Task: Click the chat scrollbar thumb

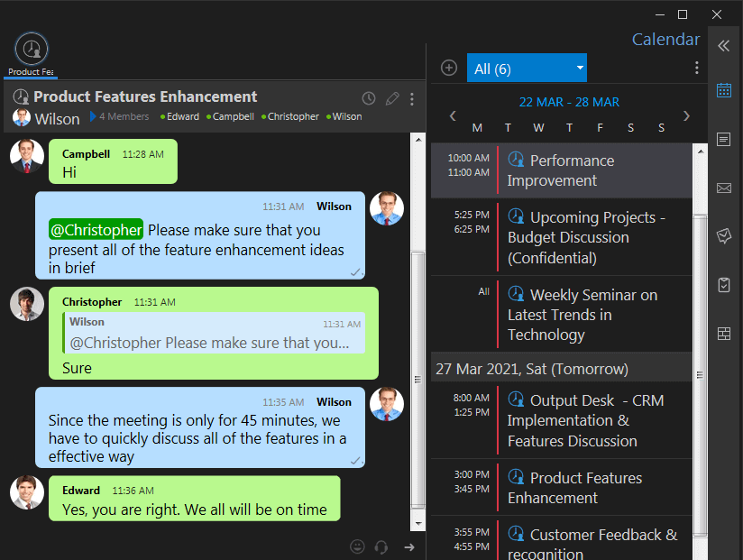Action: click(x=417, y=379)
